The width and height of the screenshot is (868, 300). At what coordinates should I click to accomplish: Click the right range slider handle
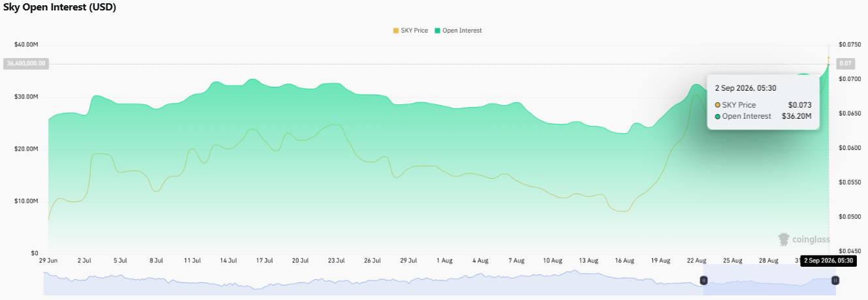(835, 280)
